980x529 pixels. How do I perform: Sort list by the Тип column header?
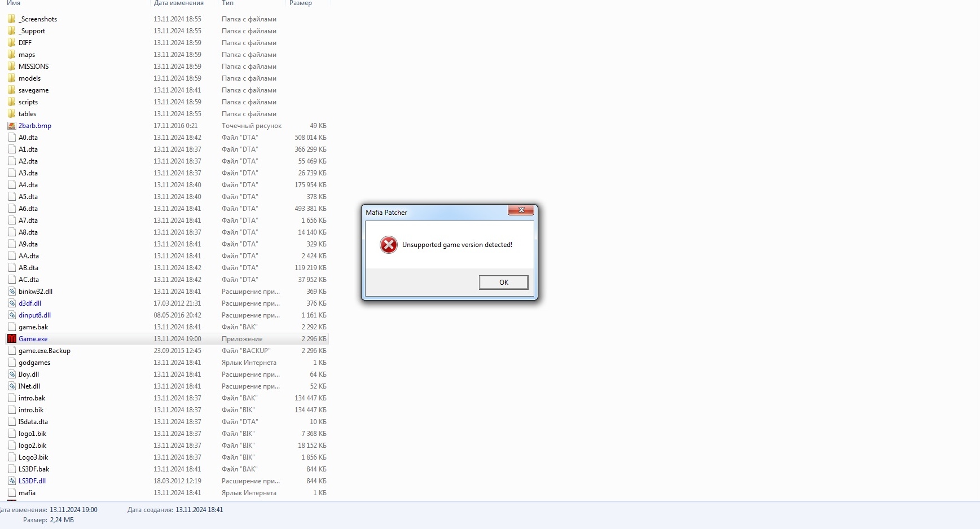[x=227, y=3]
